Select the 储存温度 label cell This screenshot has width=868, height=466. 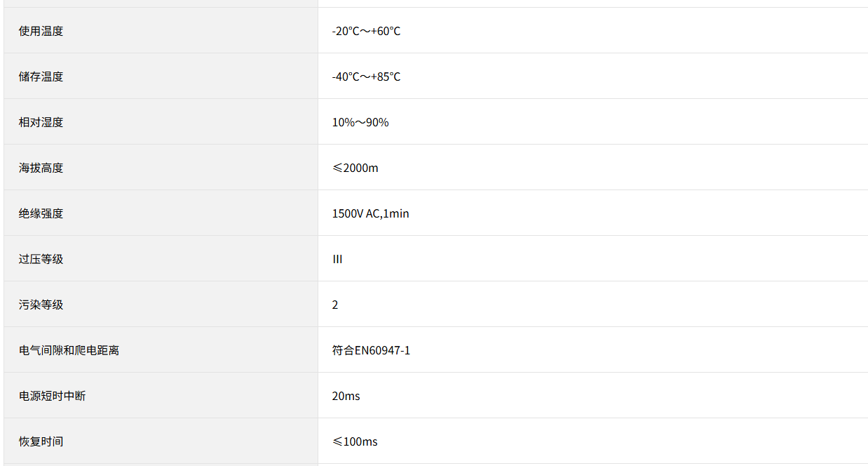click(x=41, y=76)
